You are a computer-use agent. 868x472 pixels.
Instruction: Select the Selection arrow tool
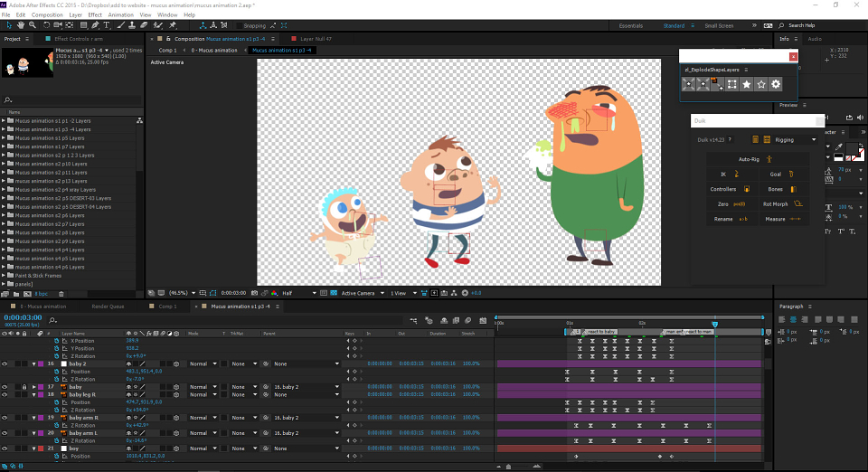point(9,25)
